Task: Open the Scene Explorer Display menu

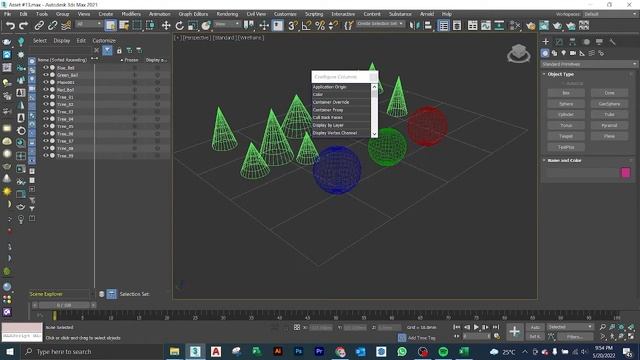Action: pyautogui.click(x=62, y=41)
